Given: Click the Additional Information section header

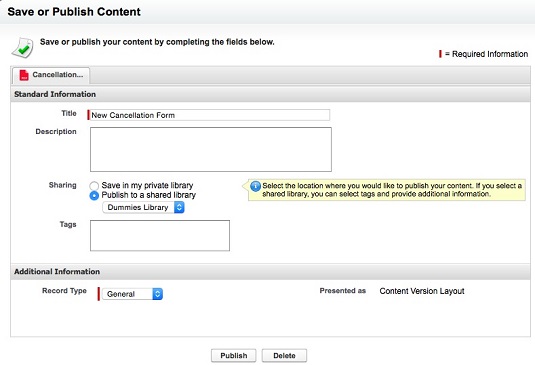Looking at the screenshot, I should click(x=270, y=272).
